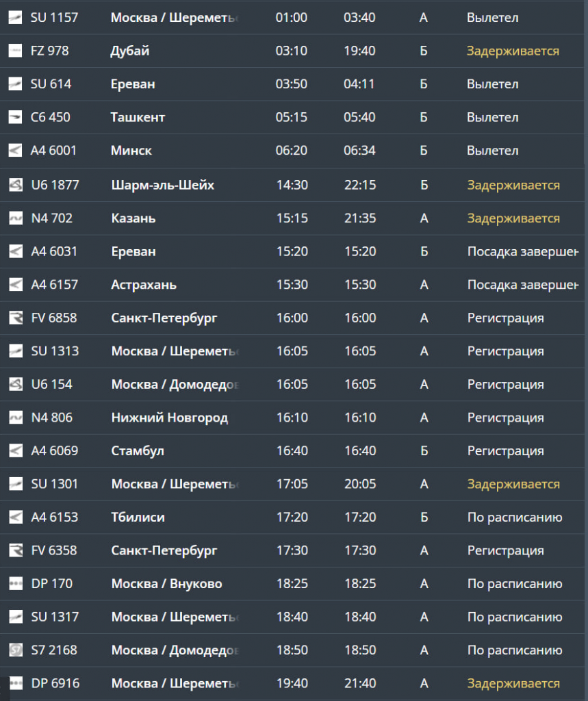Open the Шарм-эль-Шейх destination row
Viewport: 588px width, 701px height.
(x=163, y=185)
